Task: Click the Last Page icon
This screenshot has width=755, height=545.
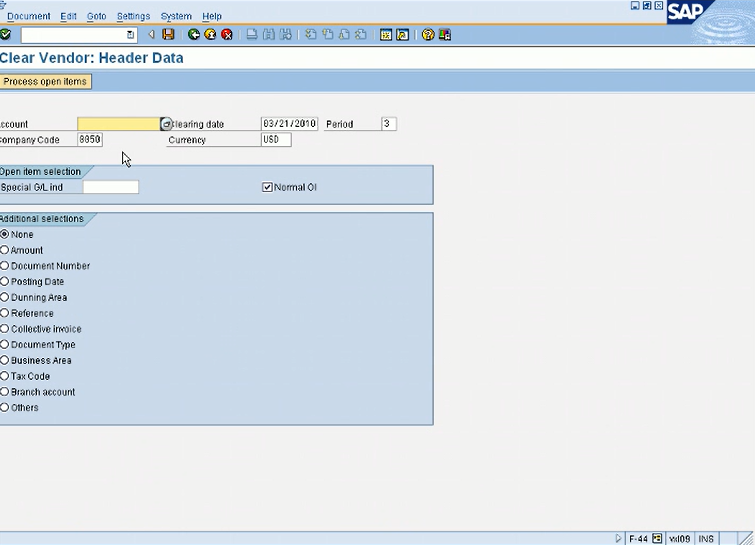Action: (x=361, y=35)
